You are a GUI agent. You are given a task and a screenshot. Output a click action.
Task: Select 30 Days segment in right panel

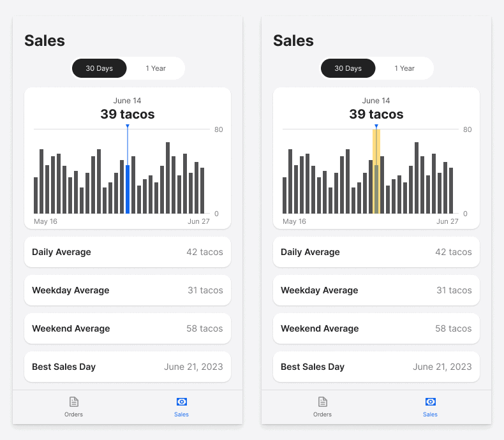click(348, 68)
